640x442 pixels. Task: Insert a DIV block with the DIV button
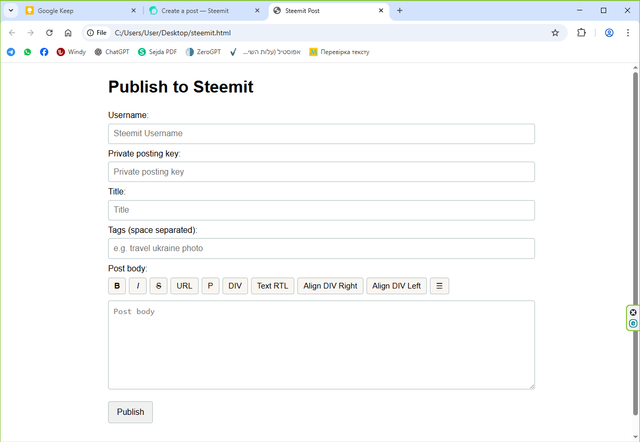[x=235, y=286]
